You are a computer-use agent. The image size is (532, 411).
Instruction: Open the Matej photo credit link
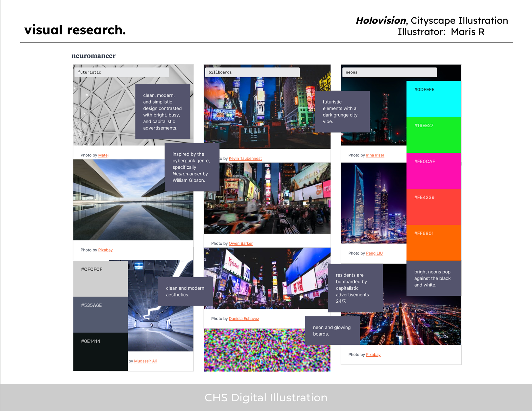(x=103, y=155)
